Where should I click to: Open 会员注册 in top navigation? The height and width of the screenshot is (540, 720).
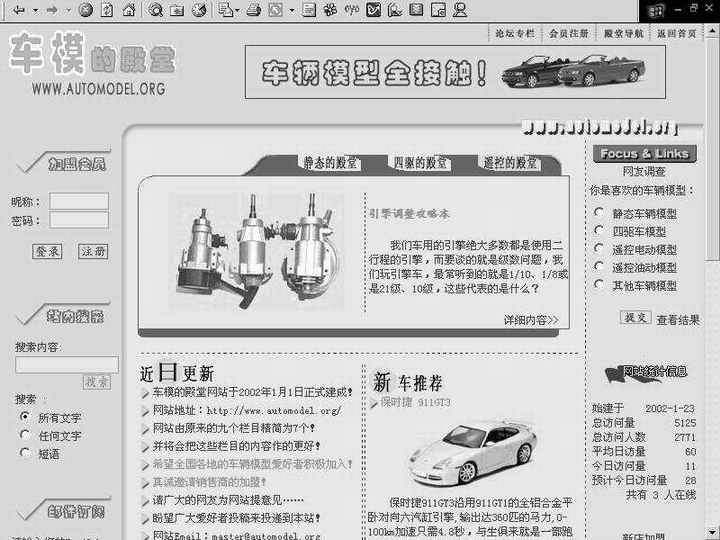click(x=569, y=34)
